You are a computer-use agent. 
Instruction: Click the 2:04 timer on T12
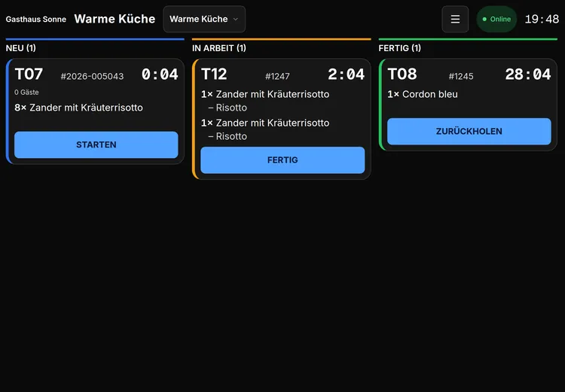346,74
